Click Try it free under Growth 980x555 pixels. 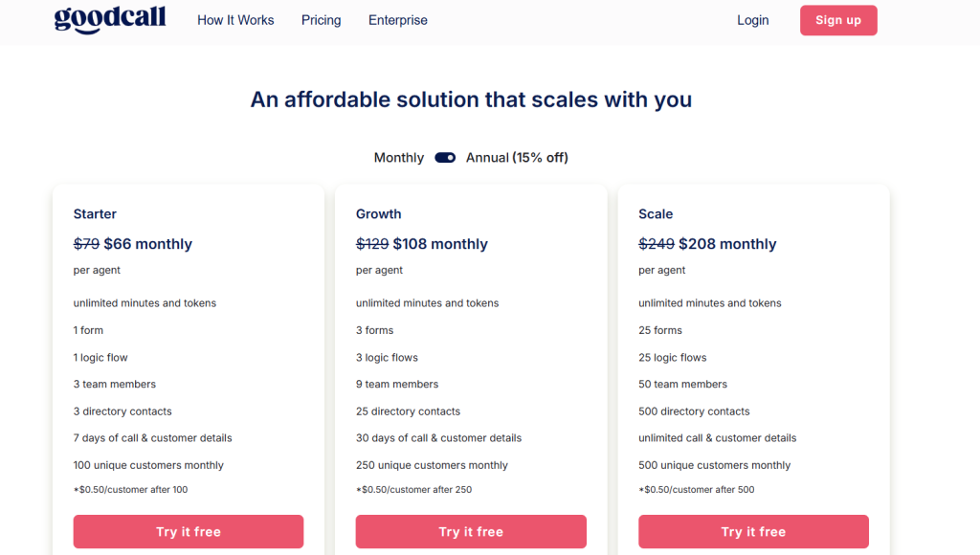coord(471,532)
